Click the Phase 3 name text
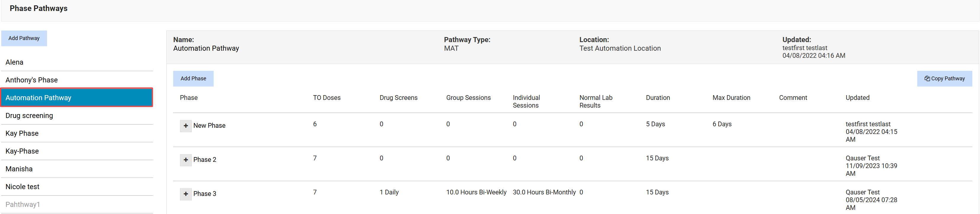980x214 pixels. 205,194
